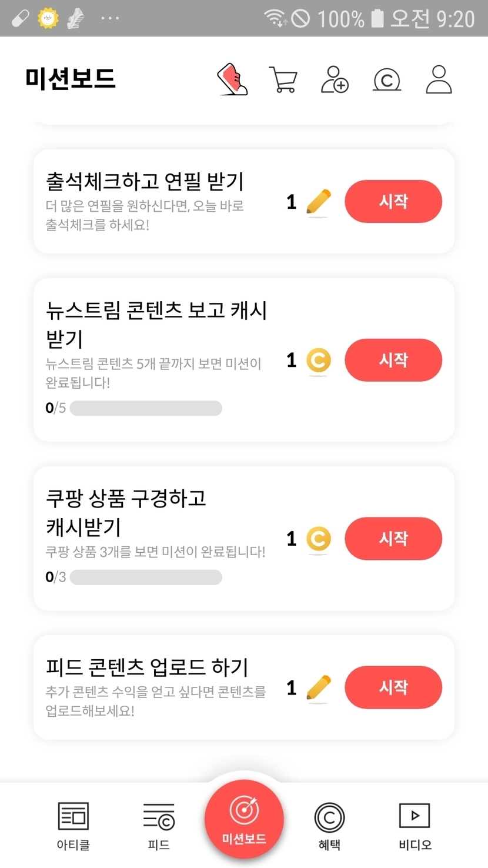Viewport: 488px width, 868px height.
Task: Open the shopping cart
Action: pyautogui.click(x=283, y=79)
